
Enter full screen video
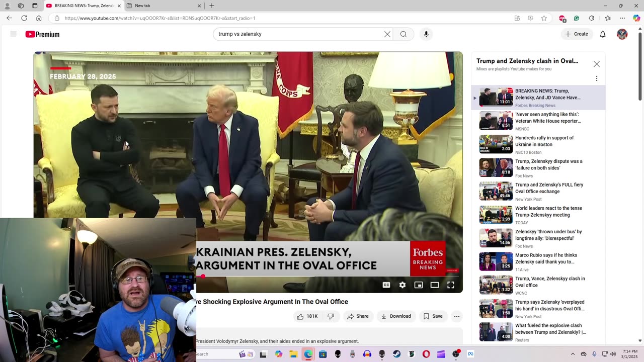[x=451, y=285]
